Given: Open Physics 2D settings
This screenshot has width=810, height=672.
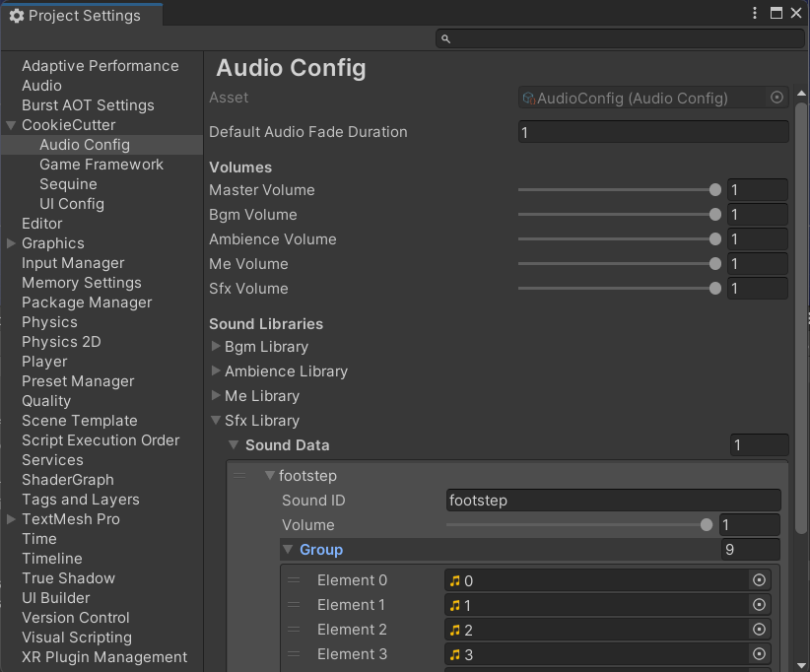Looking at the screenshot, I should coord(61,342).
